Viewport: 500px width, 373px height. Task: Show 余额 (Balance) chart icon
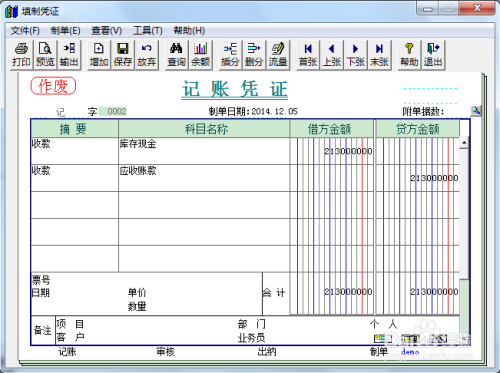[200, 55]
